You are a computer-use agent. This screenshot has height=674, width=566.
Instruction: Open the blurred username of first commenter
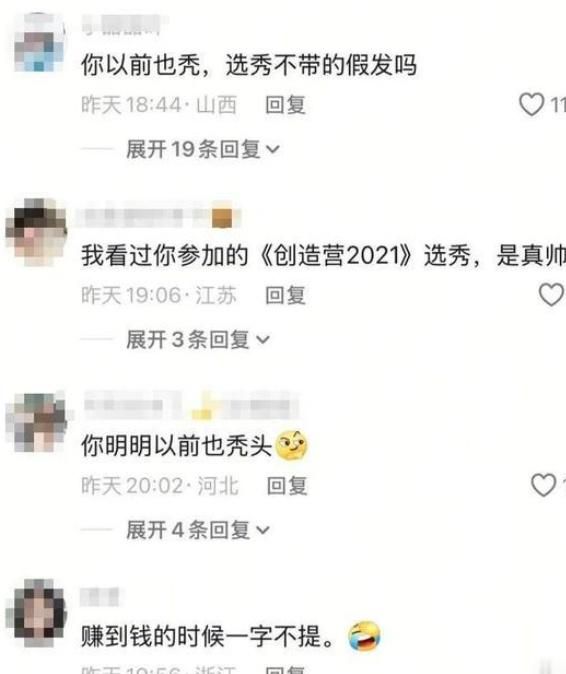tap(122, 25)
